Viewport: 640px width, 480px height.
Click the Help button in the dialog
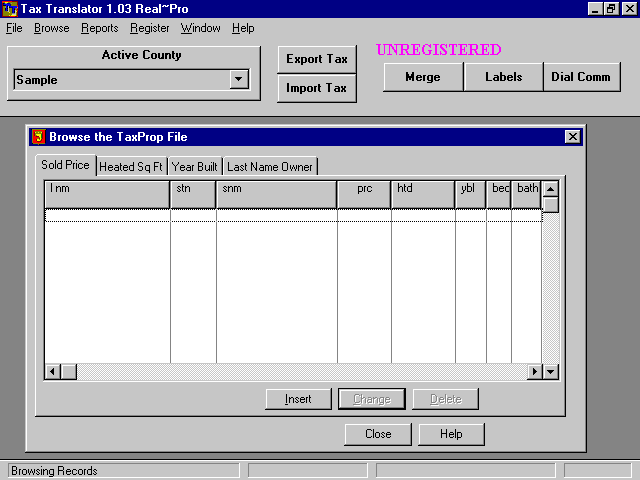click(x=451, y=434)
